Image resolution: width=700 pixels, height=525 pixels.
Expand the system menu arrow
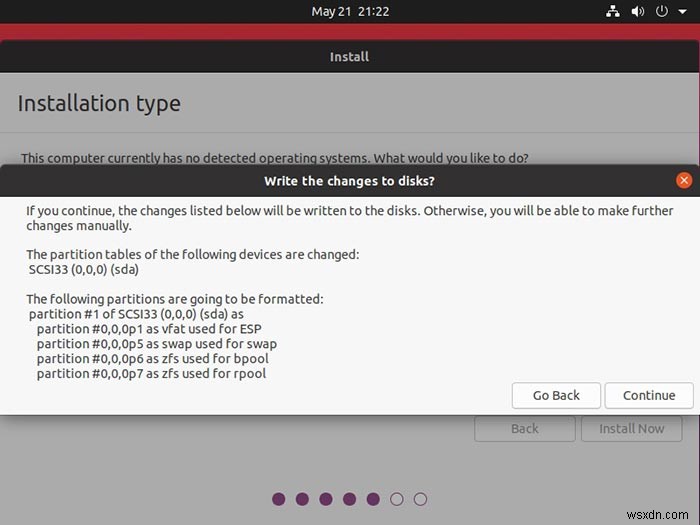pyautogui.click(x=683, y=12)
